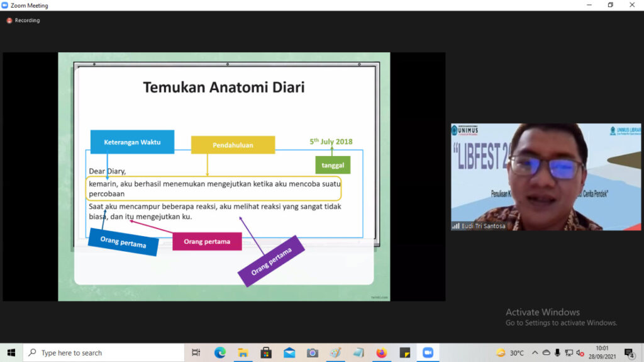Expand hidden system tray icons
This screenshot has width=644, height=362.
[x=535, y=353]
